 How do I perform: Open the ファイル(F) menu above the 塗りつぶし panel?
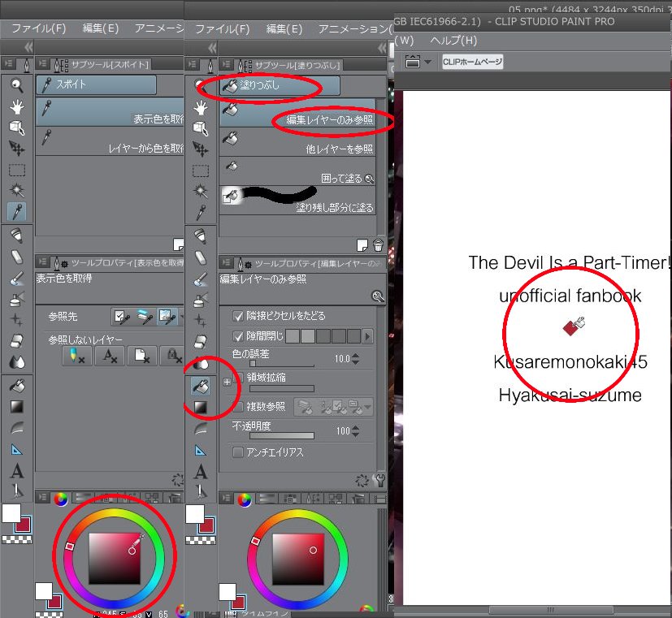tap(223, 29)
